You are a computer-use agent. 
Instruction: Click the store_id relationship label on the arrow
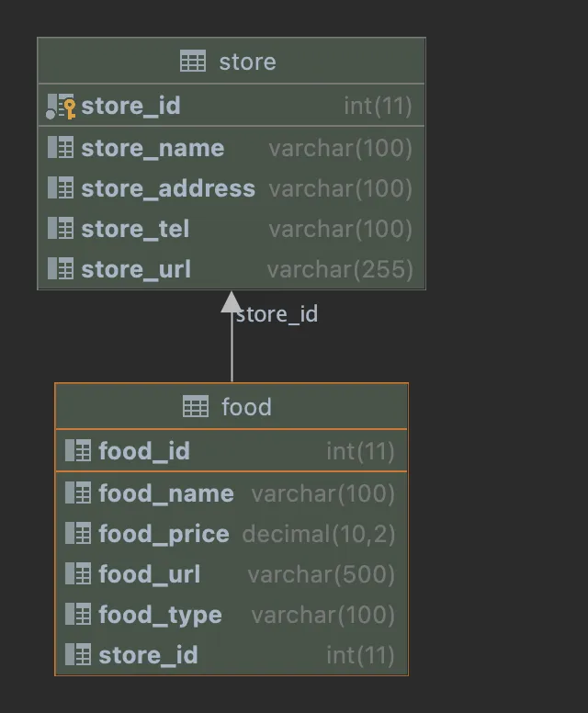[277, 314]
